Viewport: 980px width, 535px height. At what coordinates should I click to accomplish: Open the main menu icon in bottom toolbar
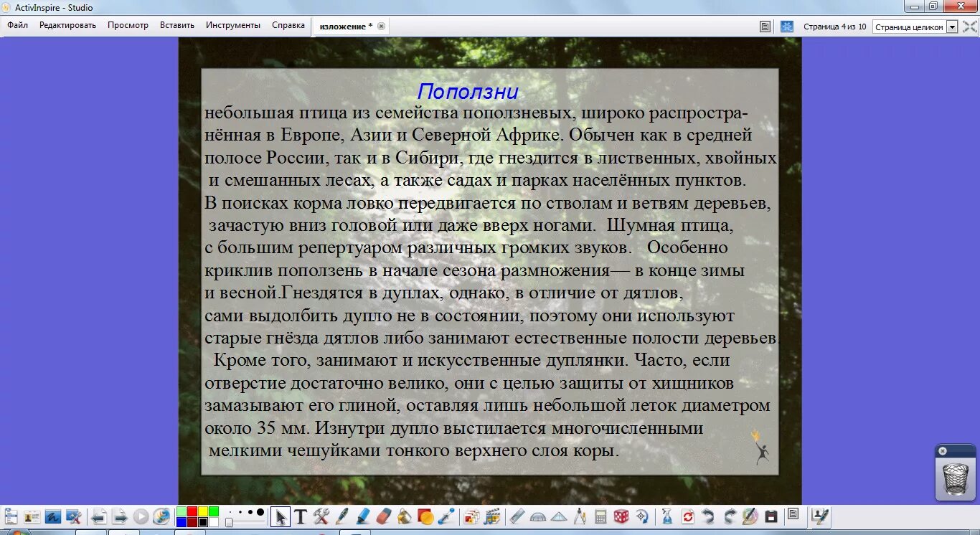11,516
